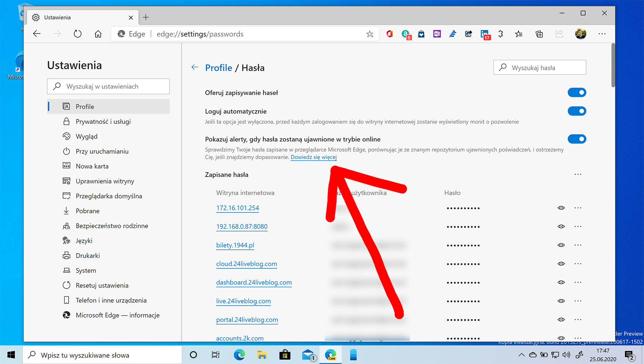The image size is (644, 364).
Task: Open more actions for 172.16.101.254 row
Action: 578,208
